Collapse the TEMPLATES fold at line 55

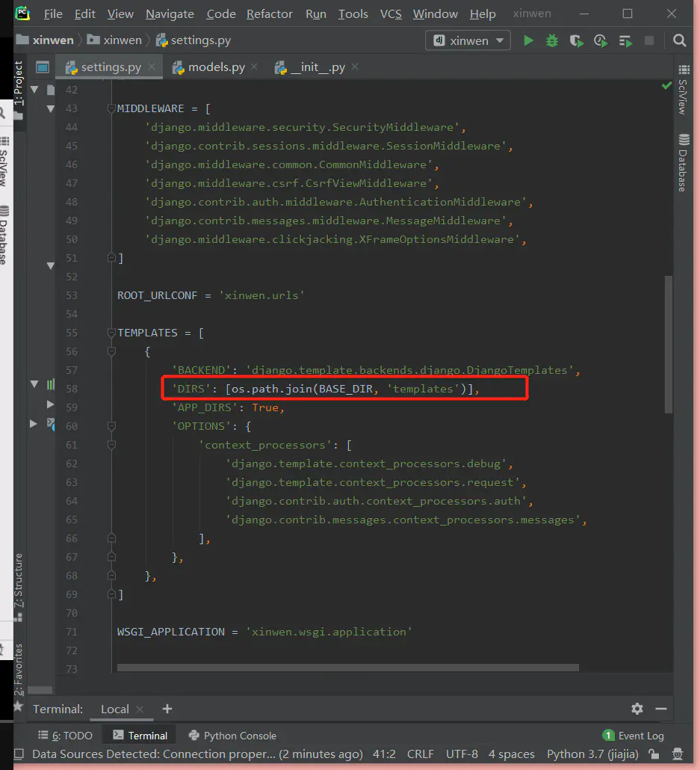[111, 333]
